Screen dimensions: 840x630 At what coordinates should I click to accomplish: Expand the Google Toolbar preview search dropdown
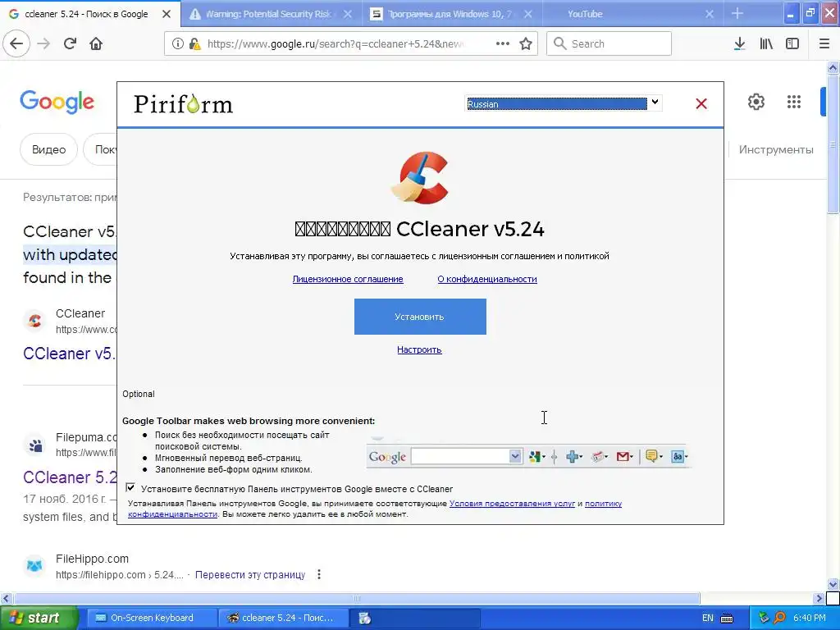click(515, 456)
